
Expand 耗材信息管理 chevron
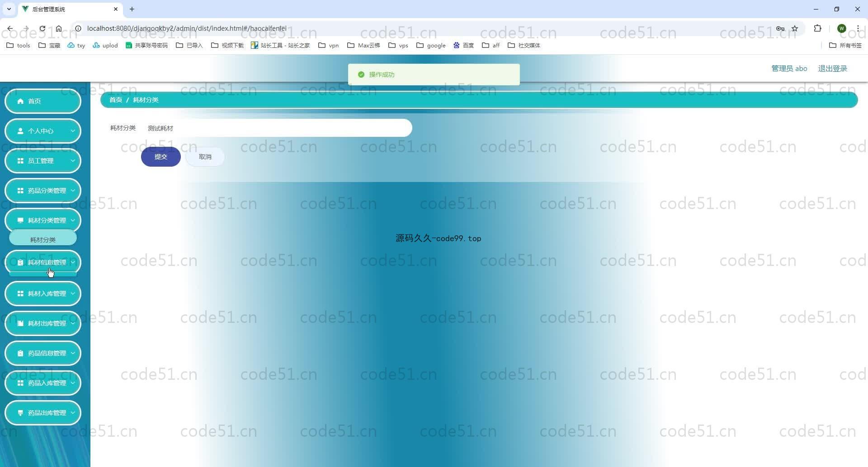(x=73, y=262)
